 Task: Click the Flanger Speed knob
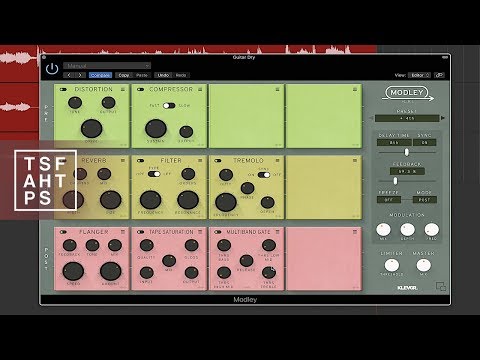coord(73,271)
